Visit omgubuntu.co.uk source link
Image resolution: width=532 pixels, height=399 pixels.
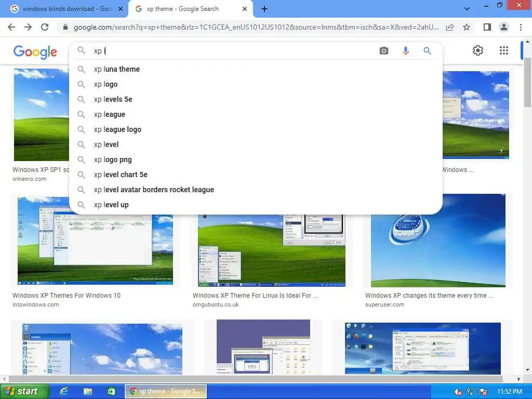tap(216, 304)
